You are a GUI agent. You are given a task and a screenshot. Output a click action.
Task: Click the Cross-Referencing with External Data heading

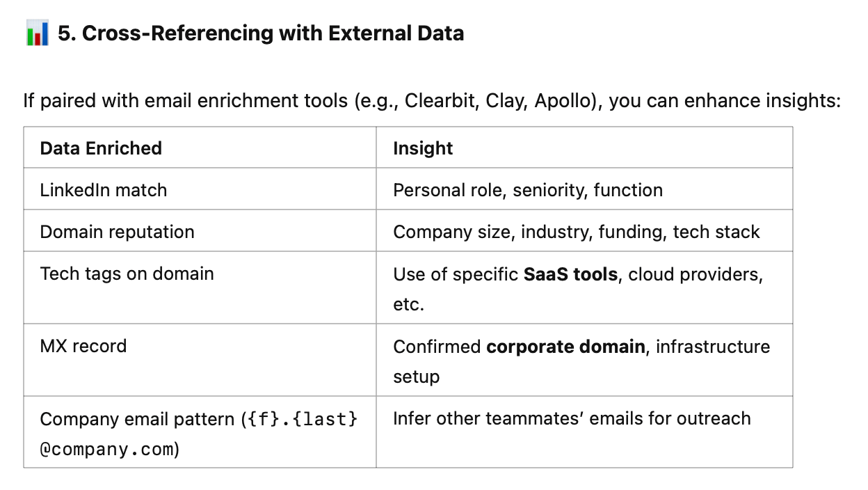[261, 33]
